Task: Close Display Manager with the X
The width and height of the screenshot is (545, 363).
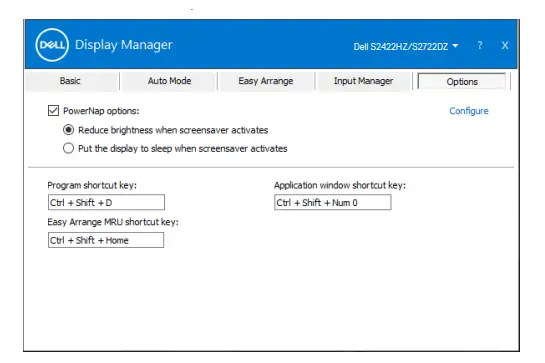Action: [505, 45]
